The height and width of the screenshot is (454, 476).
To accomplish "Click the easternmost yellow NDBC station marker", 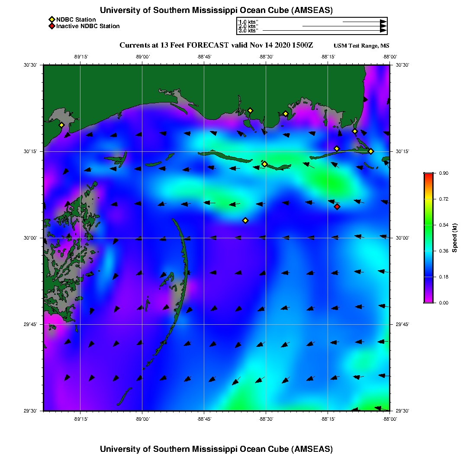I will (371, 151).
